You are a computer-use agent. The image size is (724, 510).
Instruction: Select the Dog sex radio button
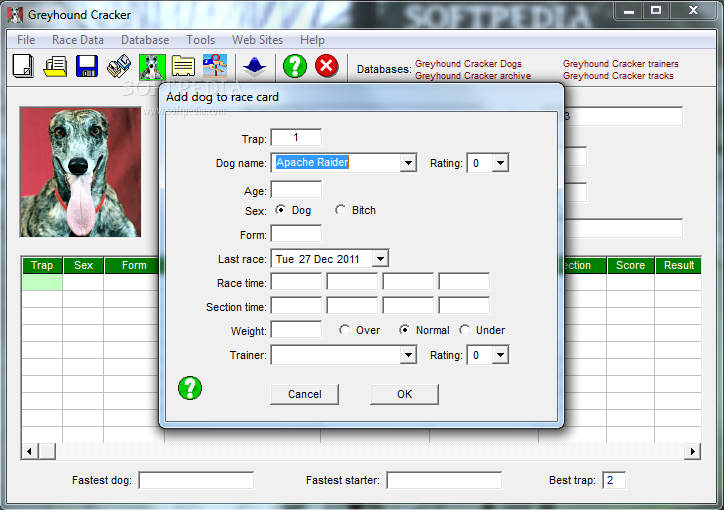coord(280,210)
